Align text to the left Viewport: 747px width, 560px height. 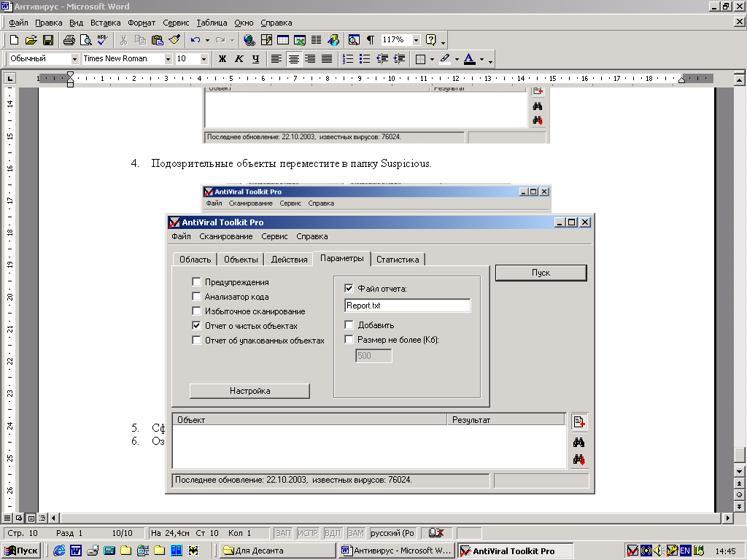tap(276, 58)
